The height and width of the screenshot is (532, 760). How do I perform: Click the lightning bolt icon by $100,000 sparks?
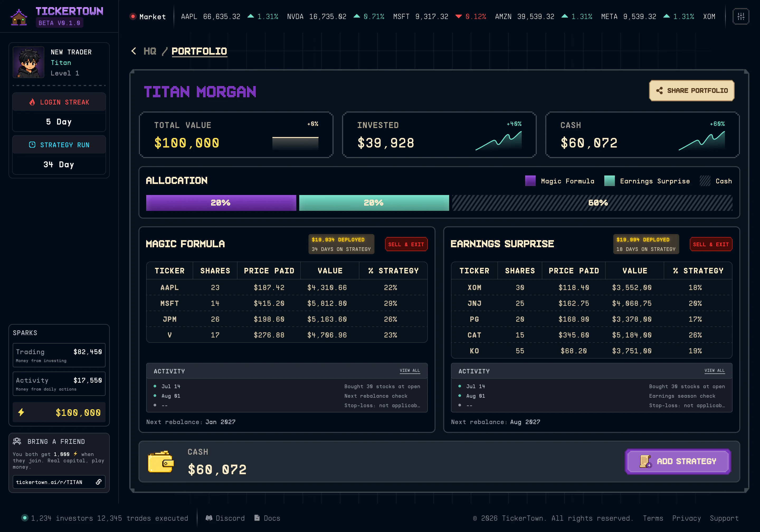tap(21, 412)
